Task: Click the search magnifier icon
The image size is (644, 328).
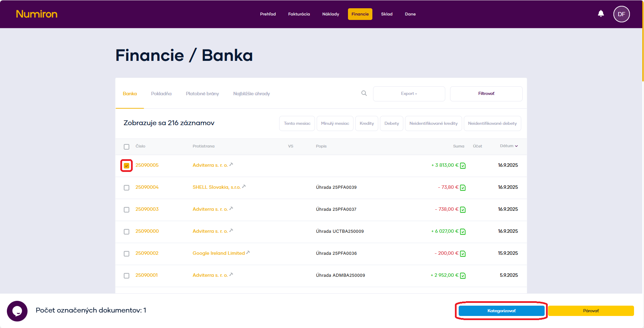Action: [364, 93]
